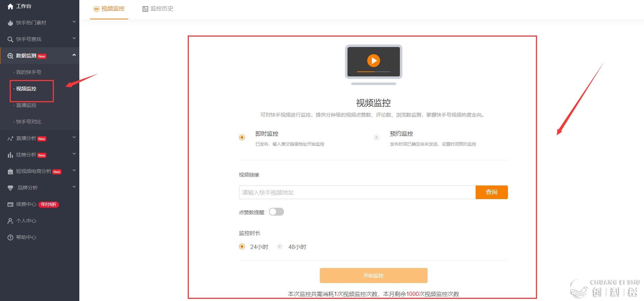
Task: Click the question mark icon for 帮助中心
Action: [x=10, y=237]
